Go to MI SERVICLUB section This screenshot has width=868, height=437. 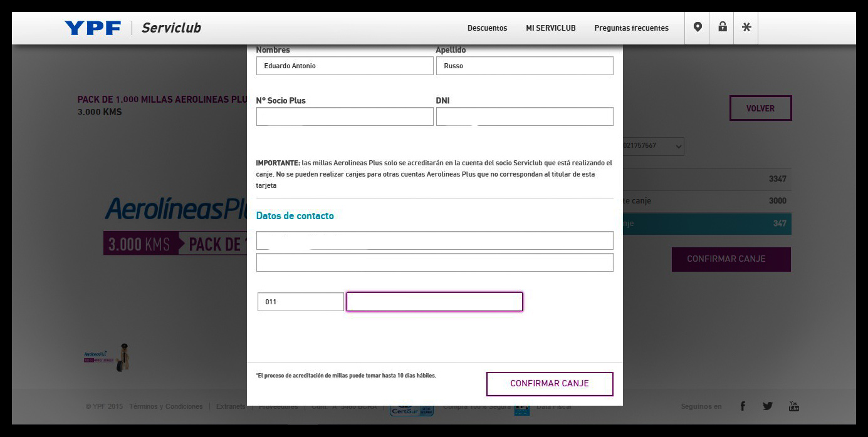(x=550, y=28)
